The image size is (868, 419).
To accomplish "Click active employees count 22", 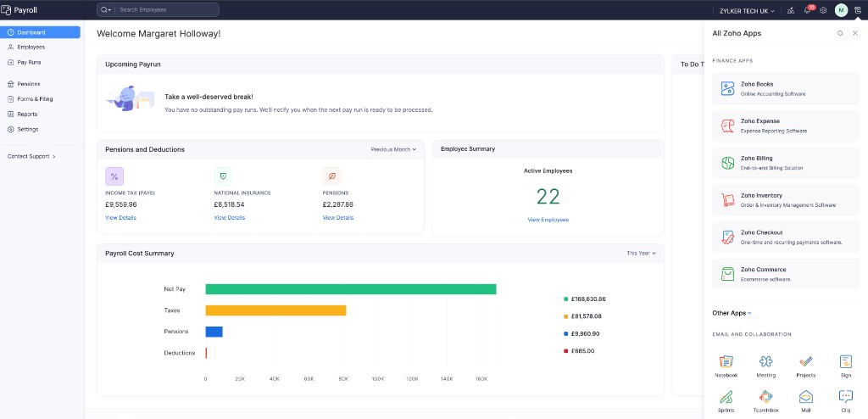I will (x=548, y=196).
